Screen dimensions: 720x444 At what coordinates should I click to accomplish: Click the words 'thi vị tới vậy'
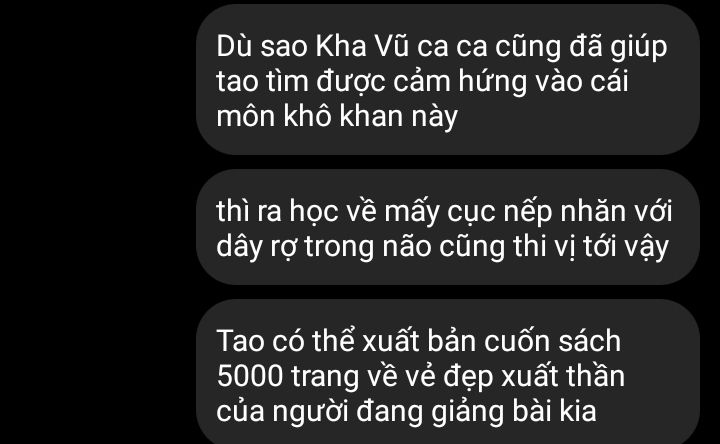(x=591, y=247)
